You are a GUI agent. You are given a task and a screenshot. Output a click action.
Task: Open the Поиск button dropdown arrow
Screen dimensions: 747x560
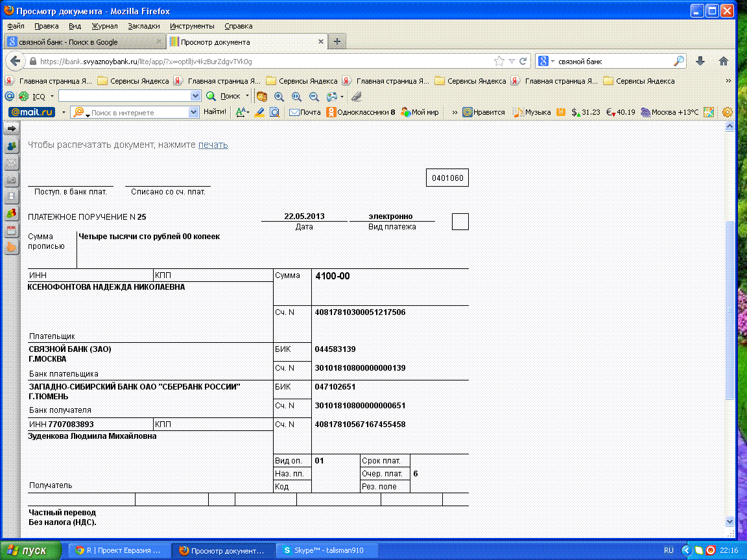coord(247,96)
